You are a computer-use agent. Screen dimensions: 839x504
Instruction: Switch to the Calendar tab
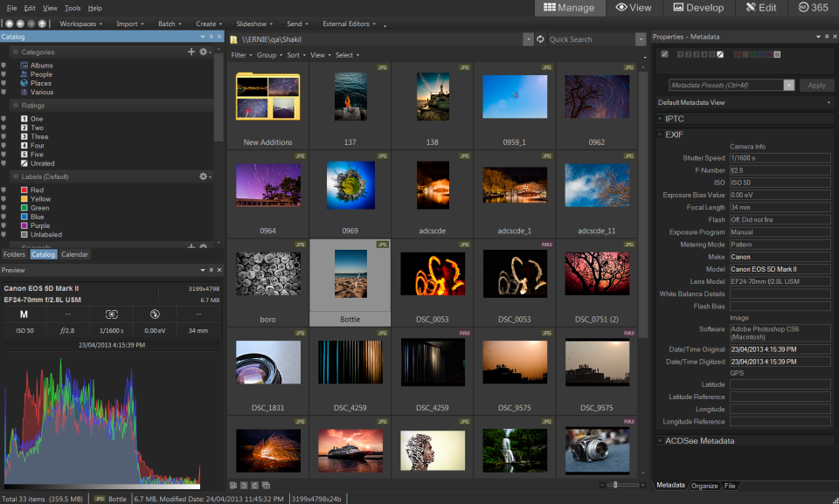click(75, 254)
